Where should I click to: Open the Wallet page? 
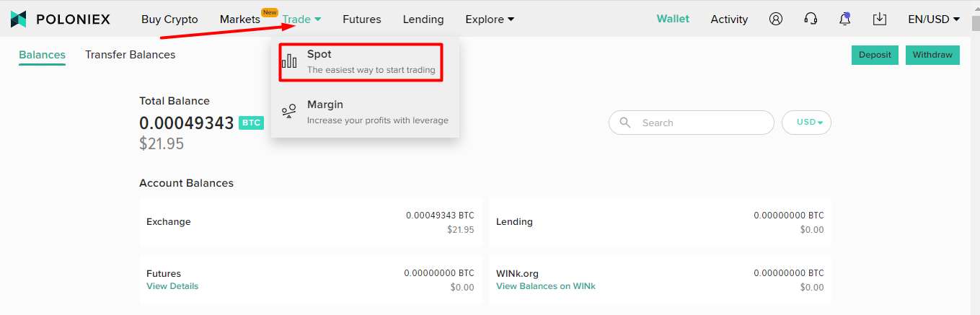tap(673, 19)
